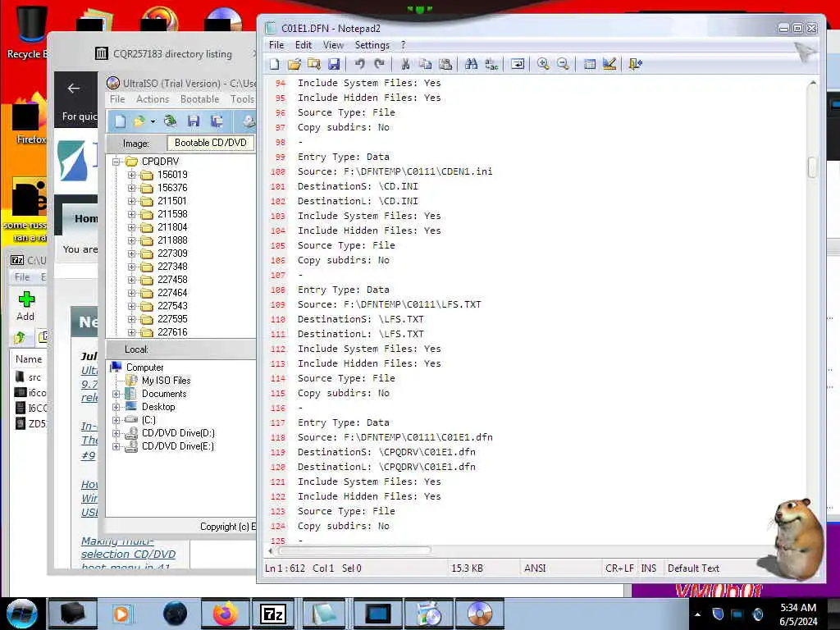Open UltraISO File menu
This screenshot has height=630, width=840.
tap(117, 99)
